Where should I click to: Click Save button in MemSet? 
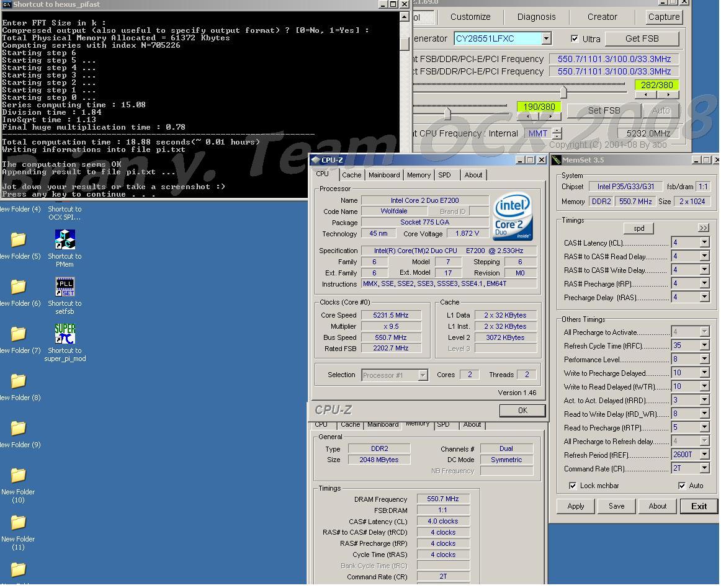click(617, 506)
